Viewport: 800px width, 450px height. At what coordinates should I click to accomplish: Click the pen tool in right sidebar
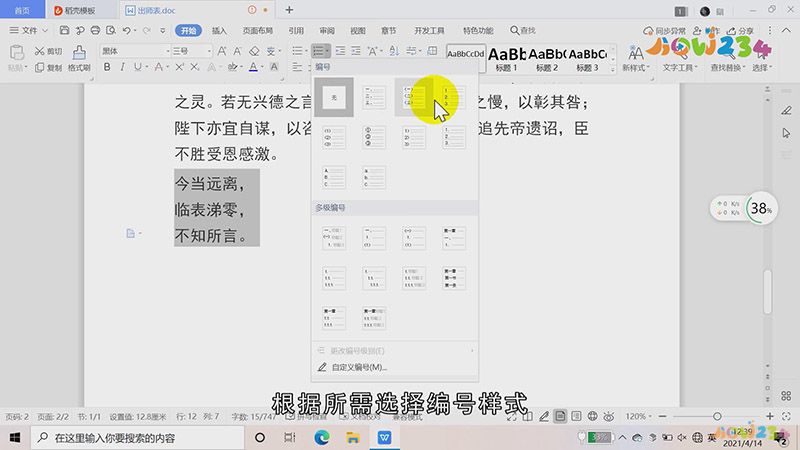coord(786,110)
